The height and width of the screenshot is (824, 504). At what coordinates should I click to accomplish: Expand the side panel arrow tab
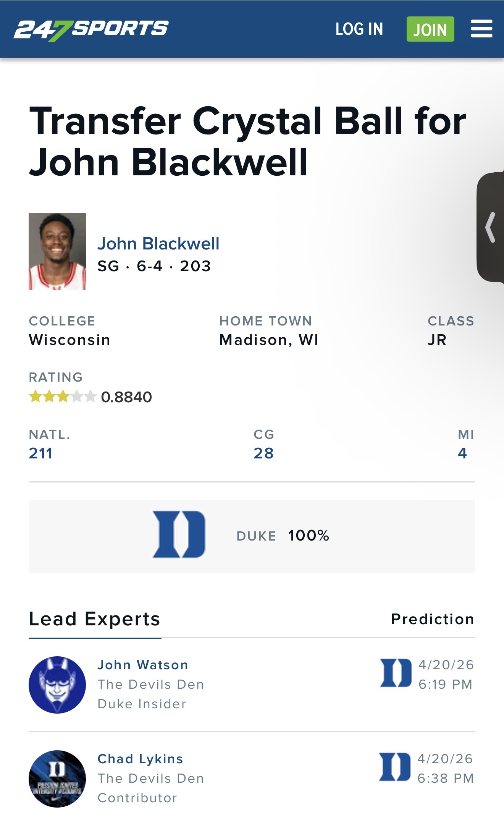point(491,228)
